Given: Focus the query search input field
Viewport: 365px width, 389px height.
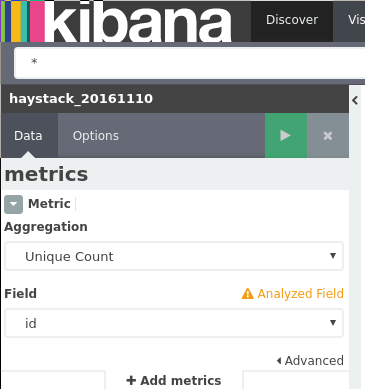Looking at the screenshot, I should (190, 63).
